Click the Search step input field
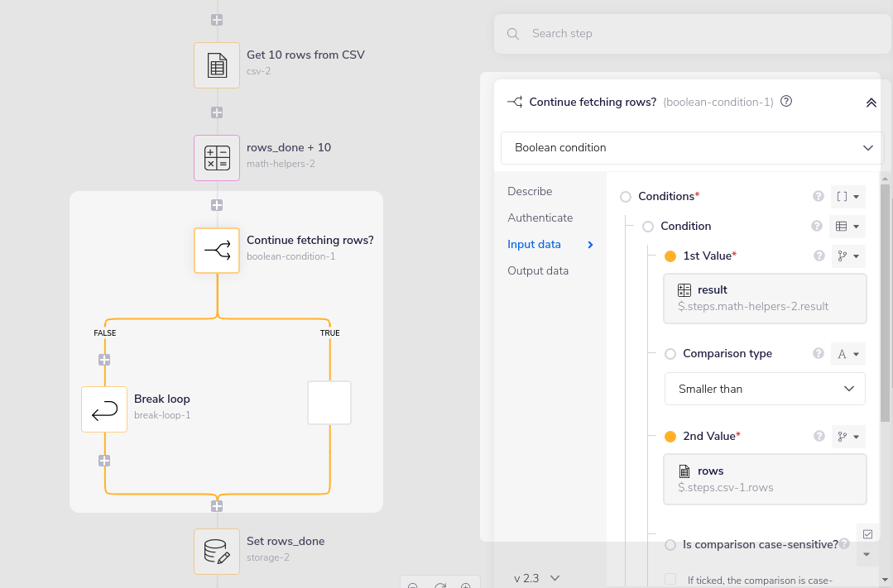 coord(695,34)
